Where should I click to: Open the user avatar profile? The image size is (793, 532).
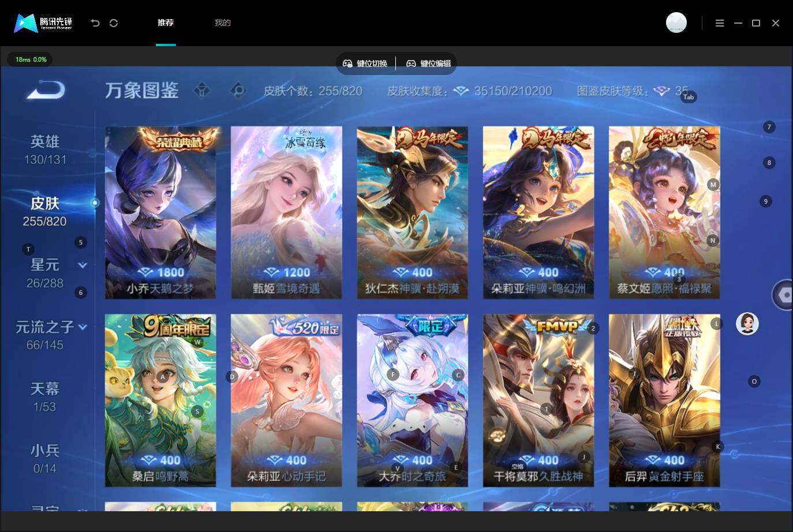676,23
